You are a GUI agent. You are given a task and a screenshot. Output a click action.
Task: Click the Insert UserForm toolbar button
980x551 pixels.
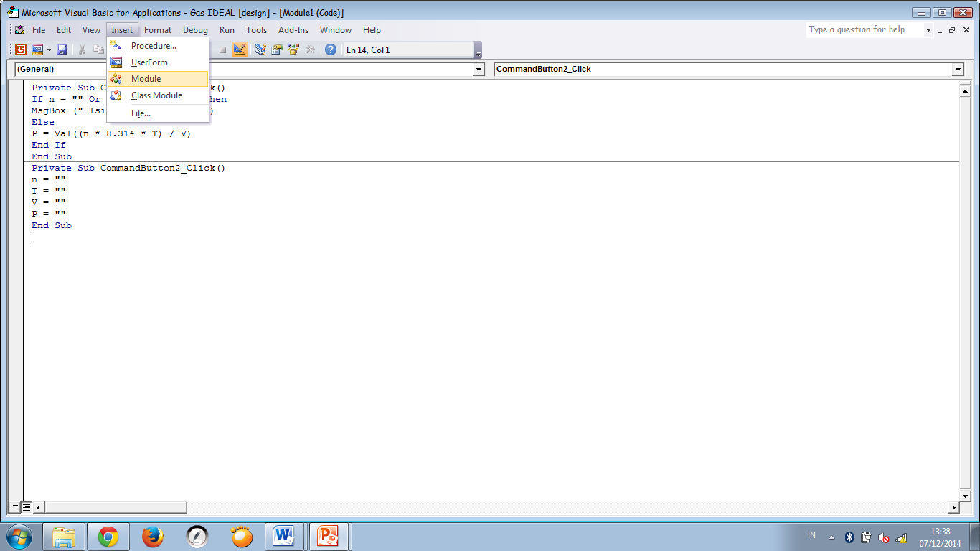(37, 50)
